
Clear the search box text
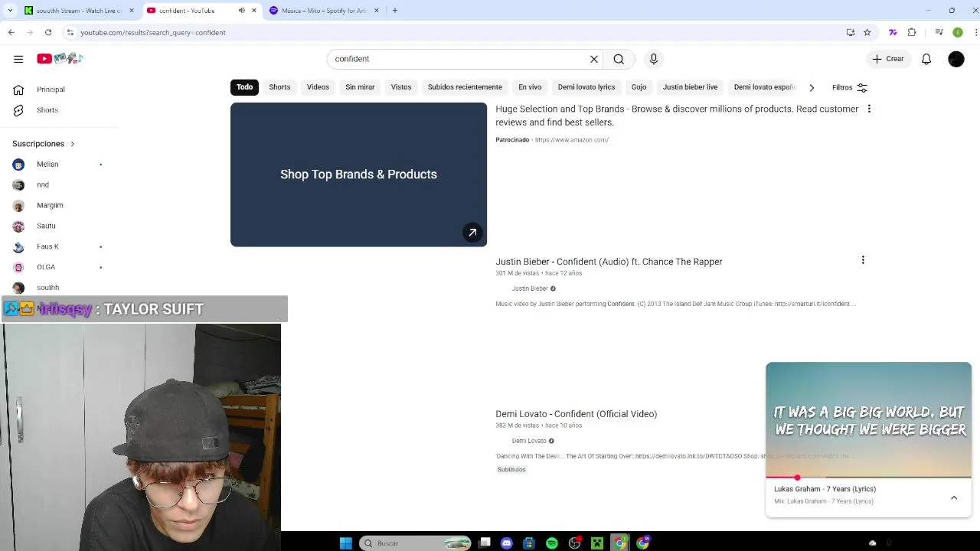[593, 59]
